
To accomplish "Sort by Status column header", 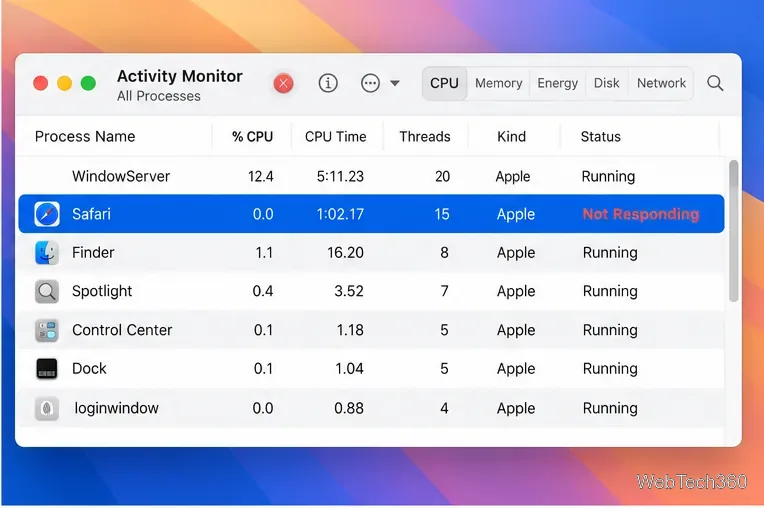I will pyautogui.click(x=601, y=136).
